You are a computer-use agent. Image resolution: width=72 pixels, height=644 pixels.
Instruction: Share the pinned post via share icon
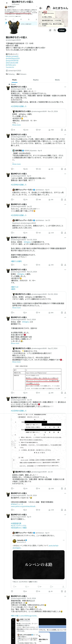(x=65, y=130)
